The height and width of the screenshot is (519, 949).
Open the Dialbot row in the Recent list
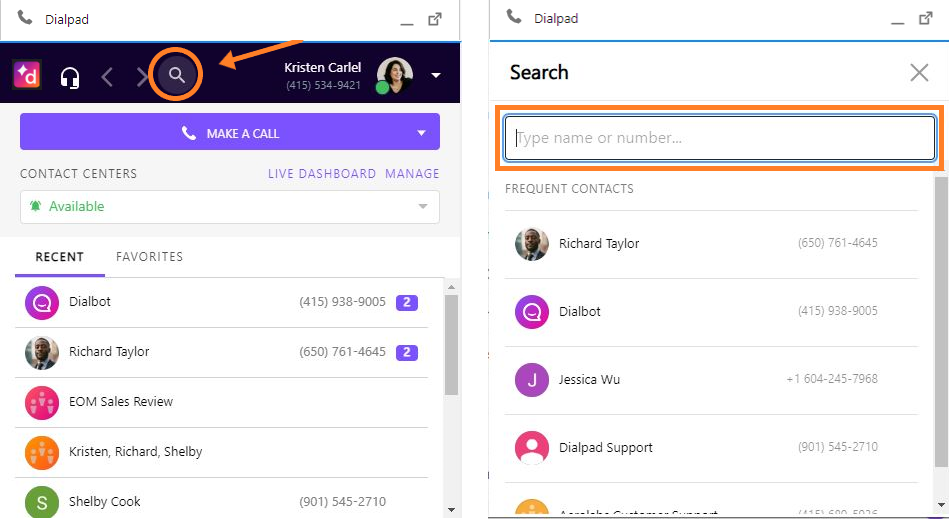pos(222,302)
